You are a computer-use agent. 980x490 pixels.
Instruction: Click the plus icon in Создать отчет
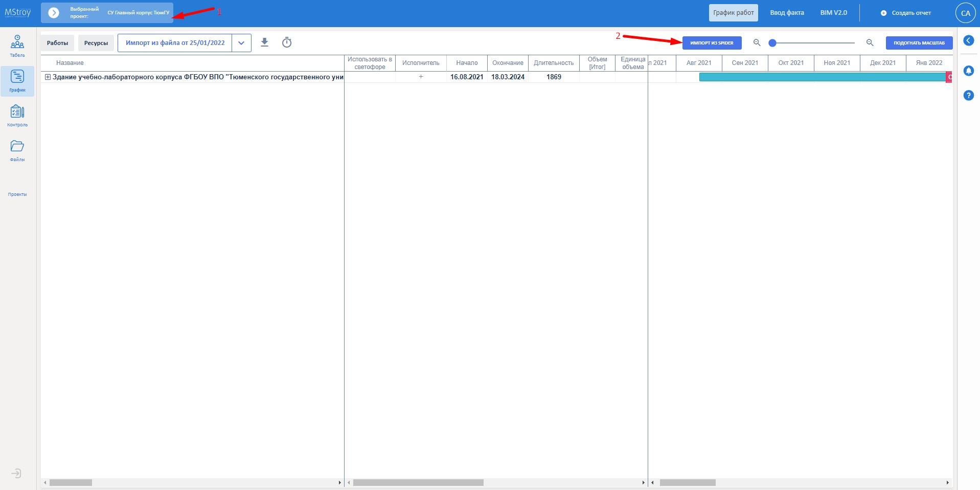pyautogui.click(x=883, y=13)
